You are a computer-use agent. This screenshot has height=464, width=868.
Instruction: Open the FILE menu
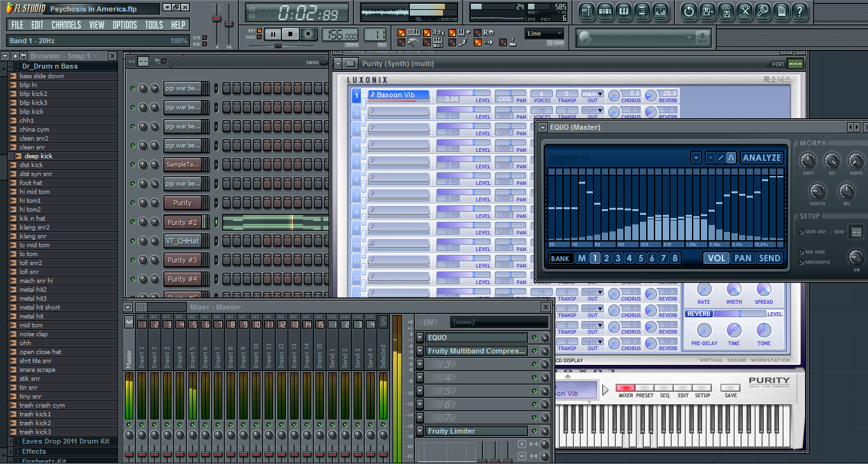click(x=18, y=25)
